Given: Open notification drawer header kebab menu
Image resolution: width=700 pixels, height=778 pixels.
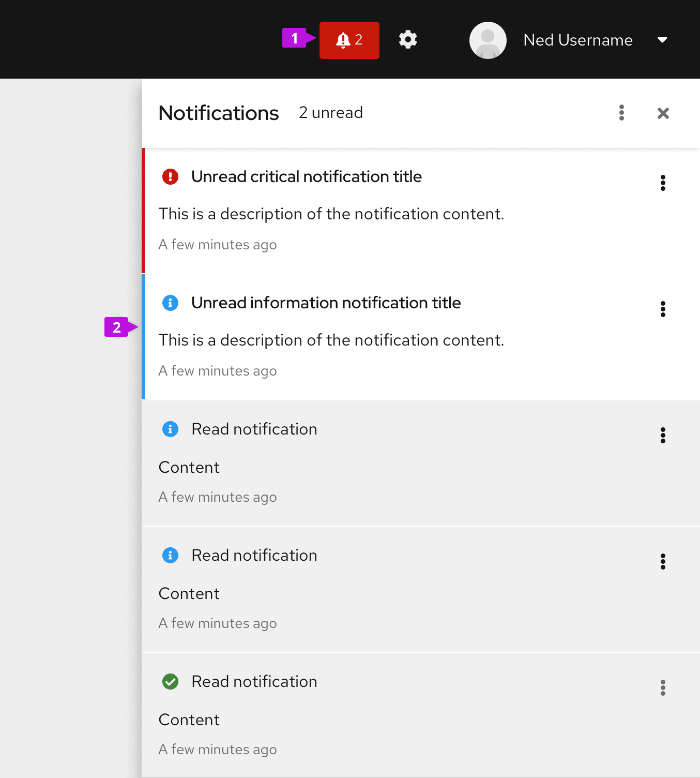Looking at the screenshot, I should tap(621, 113).
